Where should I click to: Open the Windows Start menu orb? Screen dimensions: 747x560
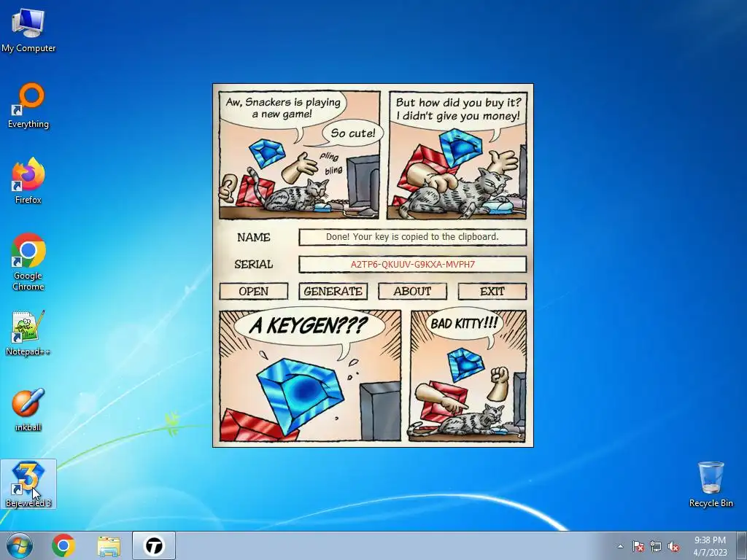coord(20,545)
